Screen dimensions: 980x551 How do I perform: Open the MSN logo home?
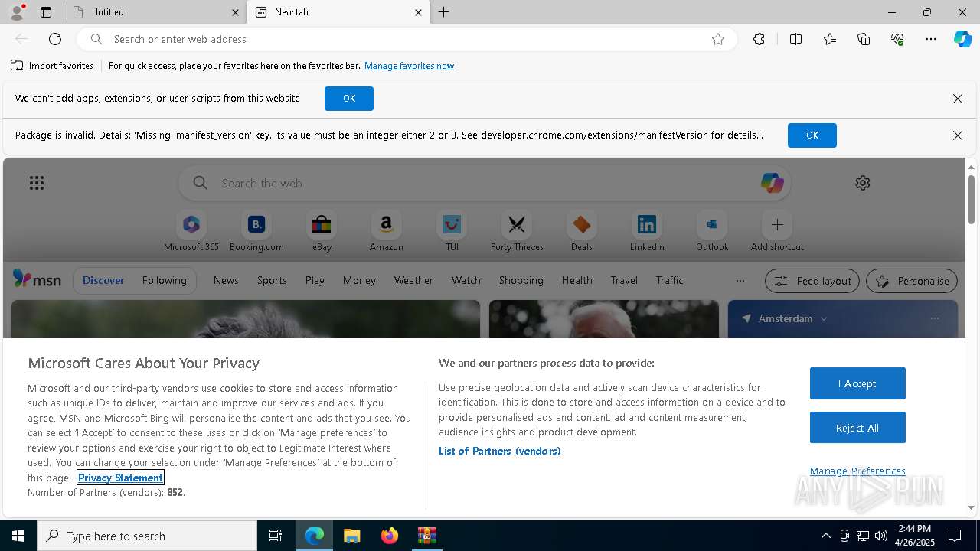(37, 280)
